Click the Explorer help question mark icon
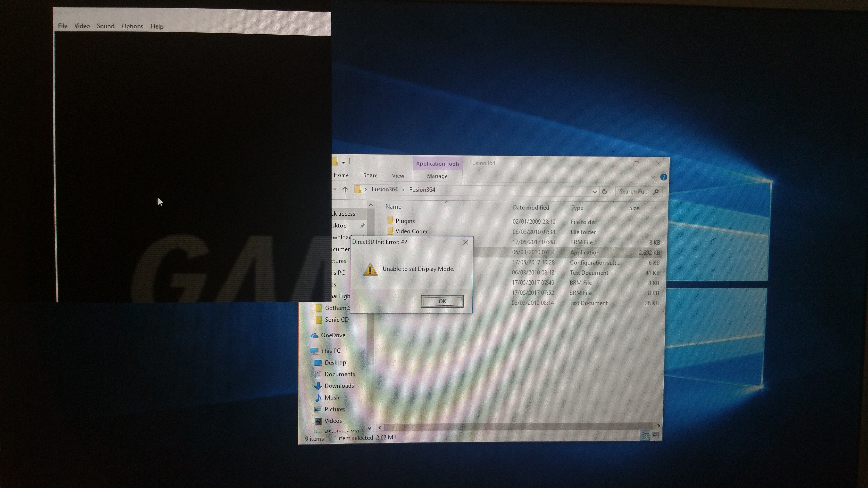The width and height of the screenshot is (868, 488). (x=663, y=177)
